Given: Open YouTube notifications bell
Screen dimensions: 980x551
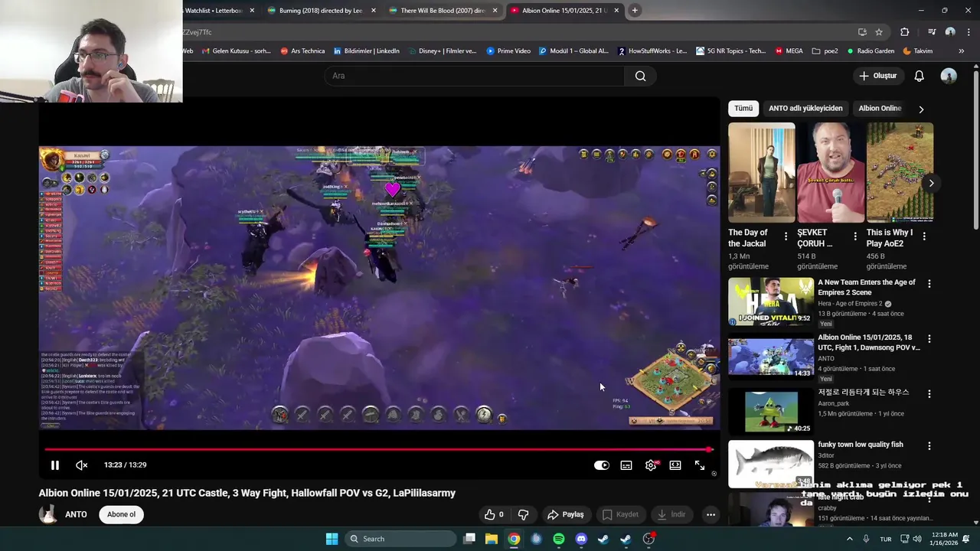Looking at the screenshot, I should (x=920, y=76).
